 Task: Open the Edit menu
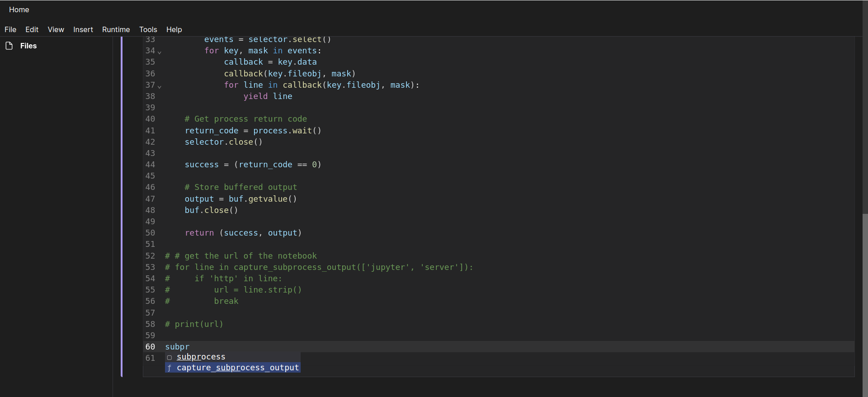coord(32,29)
